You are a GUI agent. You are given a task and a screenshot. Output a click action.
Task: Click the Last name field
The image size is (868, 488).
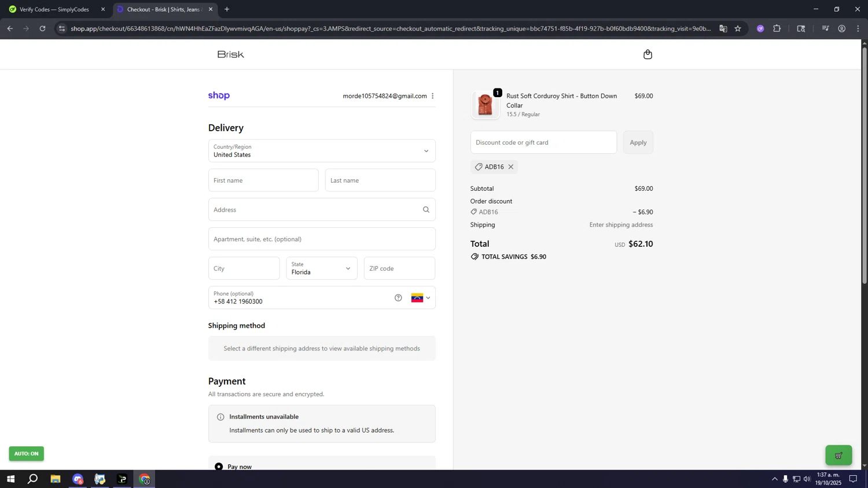point(380,180)
